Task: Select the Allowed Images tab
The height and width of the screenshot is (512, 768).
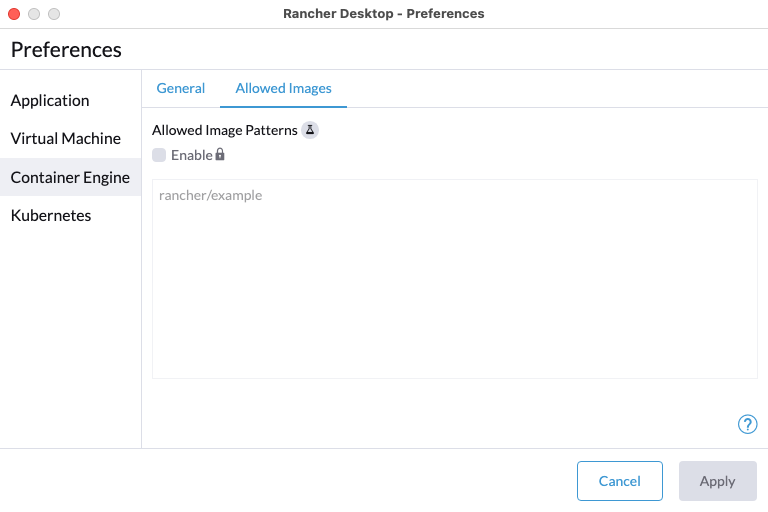Action: pyautogui.click(x=283, y=88)
